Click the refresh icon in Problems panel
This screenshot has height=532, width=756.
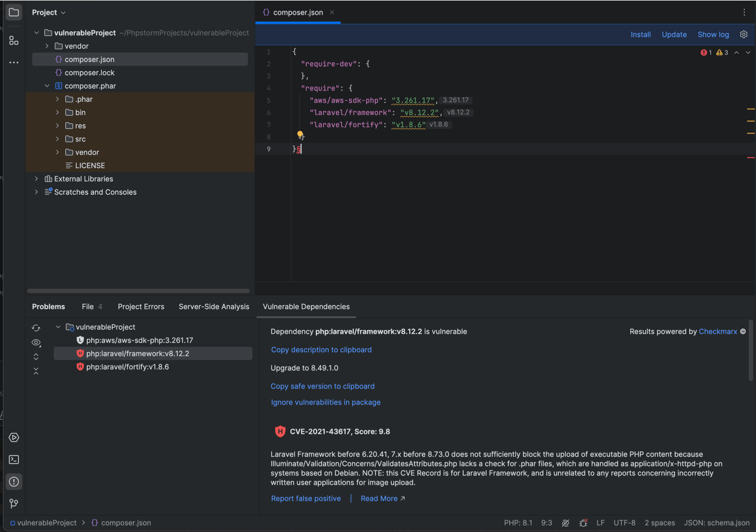pyautogui.click(x=36, y=328)
